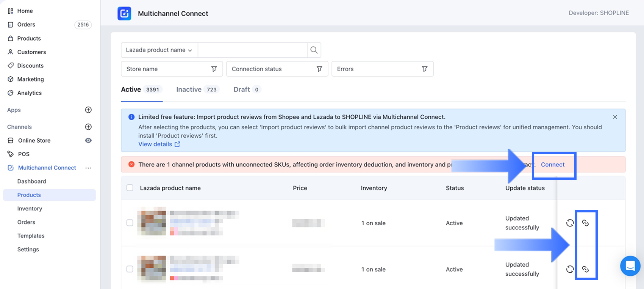Open Lazada product name search dropdown
Viewport: 644px width, 289px height.
click(159, 50)
